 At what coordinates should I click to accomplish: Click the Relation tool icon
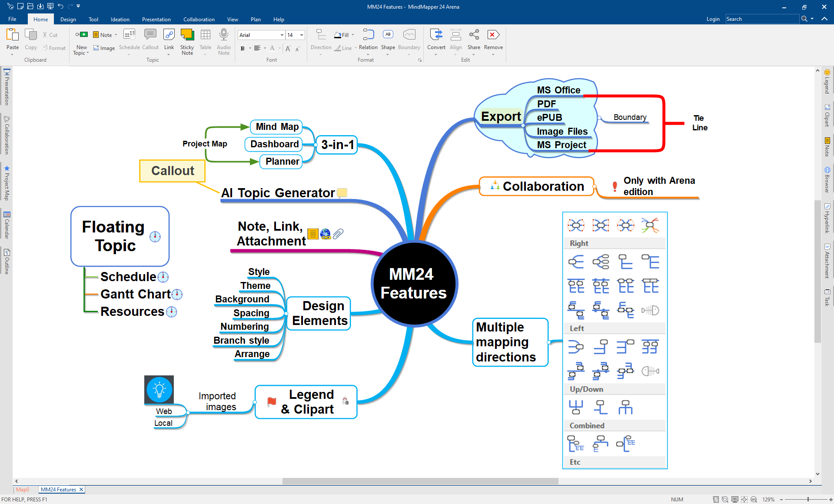[368, 35]
